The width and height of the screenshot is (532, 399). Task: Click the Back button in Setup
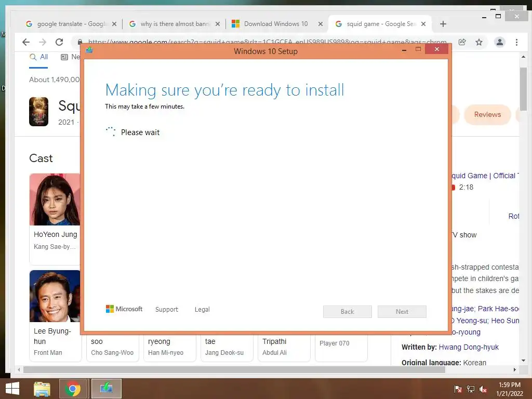348,312
